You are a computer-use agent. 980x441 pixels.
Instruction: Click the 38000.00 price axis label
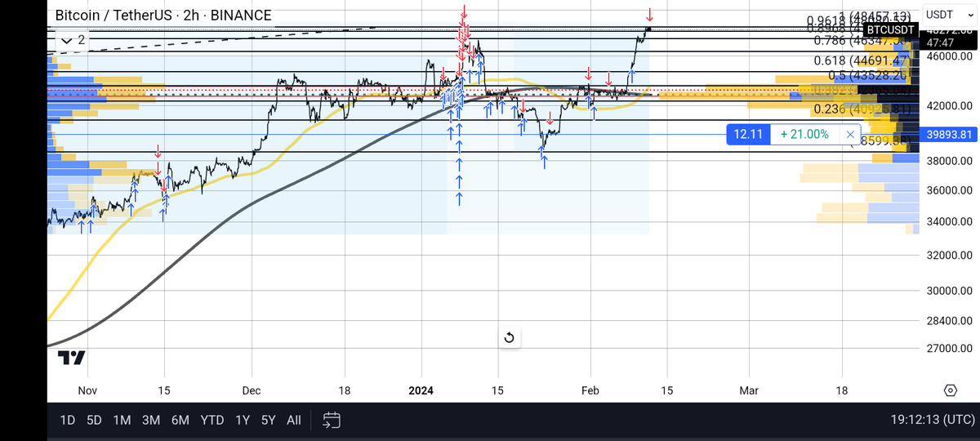pos(949,161)
